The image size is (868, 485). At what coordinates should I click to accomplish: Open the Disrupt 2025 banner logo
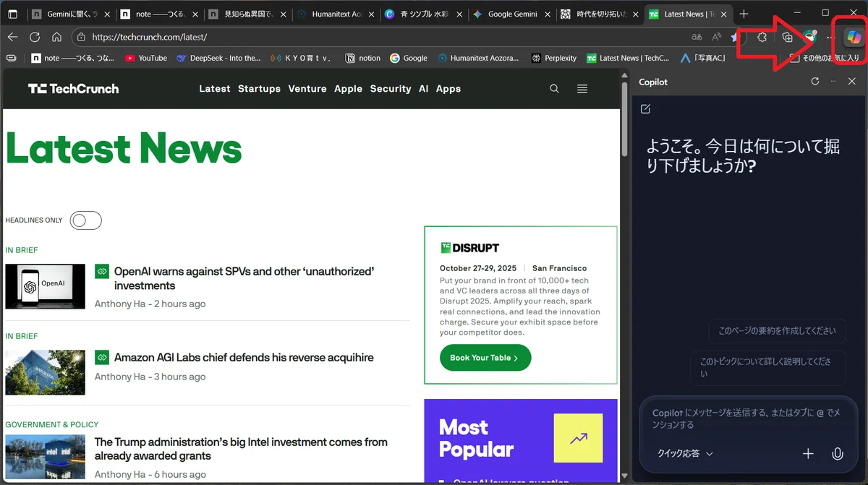click(470, 248)
